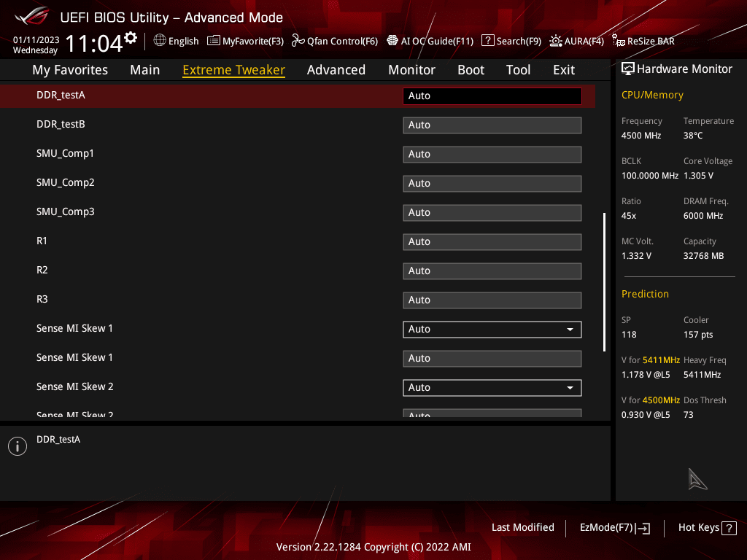747x560 pixels.
Task: Open MyFavorite(F3) list icon
Action: [x=214, y=41]
